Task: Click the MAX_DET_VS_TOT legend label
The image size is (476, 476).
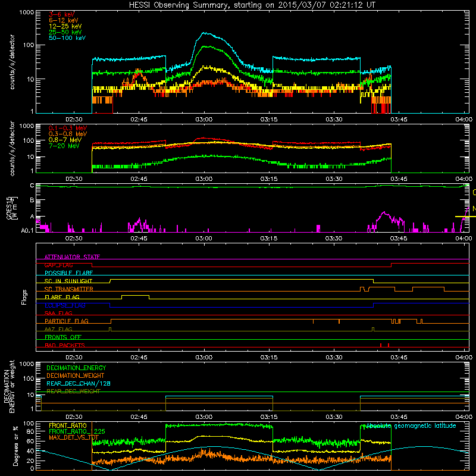Action: [x=74, y=437]
